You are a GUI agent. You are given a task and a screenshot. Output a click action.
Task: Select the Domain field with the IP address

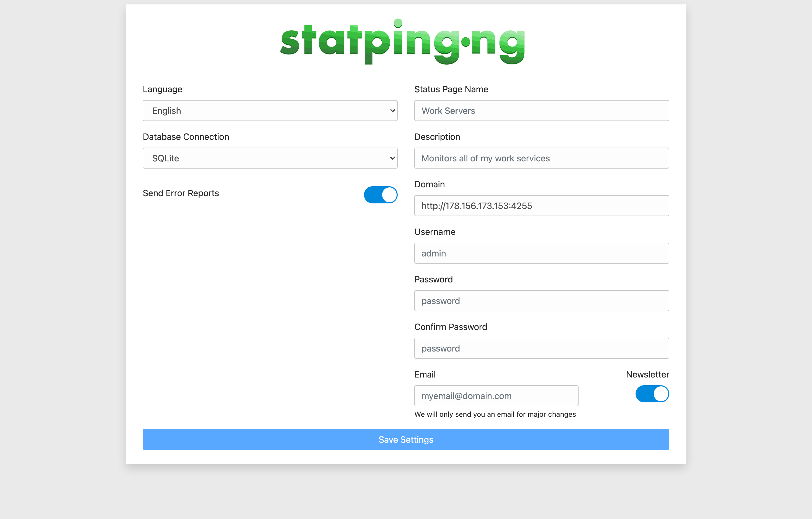tap(542, 206)
